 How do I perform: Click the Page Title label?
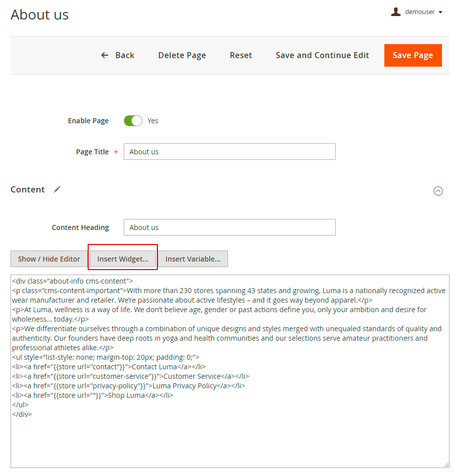point(92,152)
